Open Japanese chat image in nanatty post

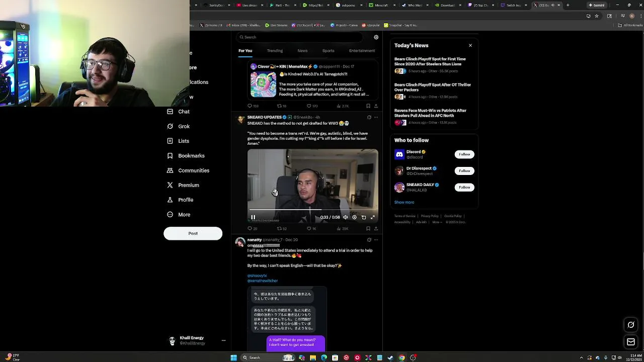point(287,319)
